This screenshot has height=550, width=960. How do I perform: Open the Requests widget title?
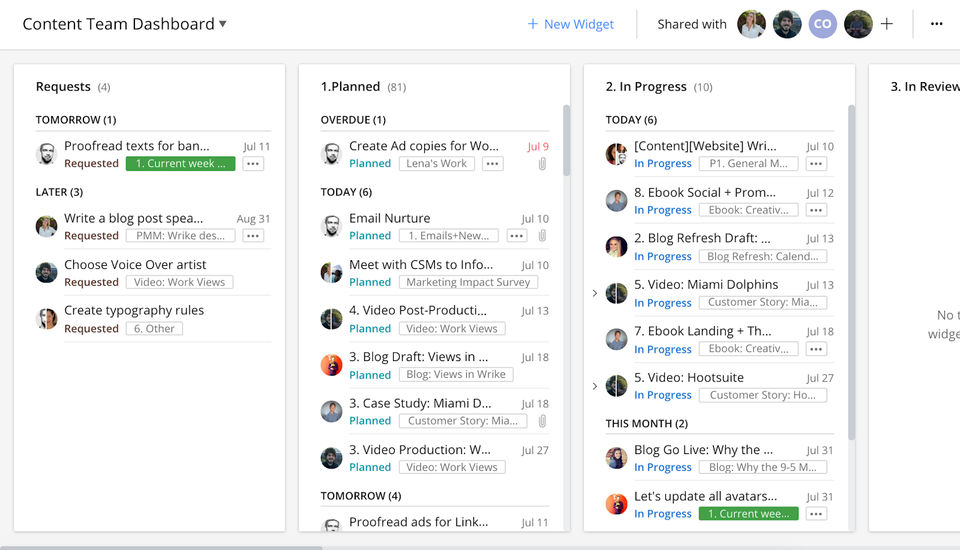click(63, 87)
